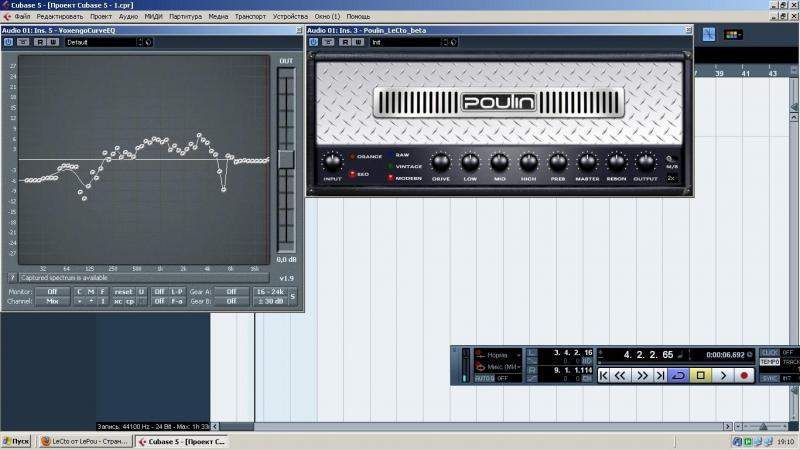Toggle the SEO switch on Poulin amp

click(352, 174)
